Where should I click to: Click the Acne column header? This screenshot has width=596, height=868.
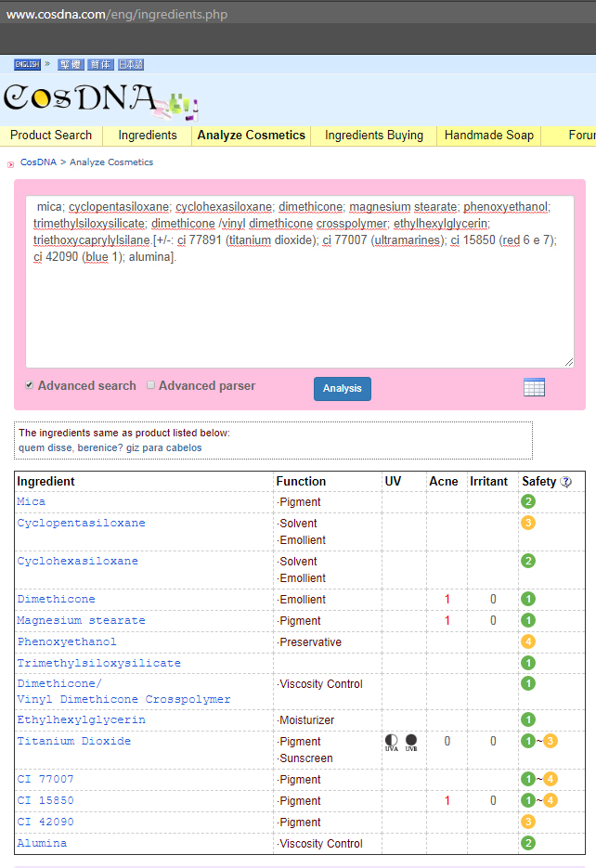click(444, 482)
